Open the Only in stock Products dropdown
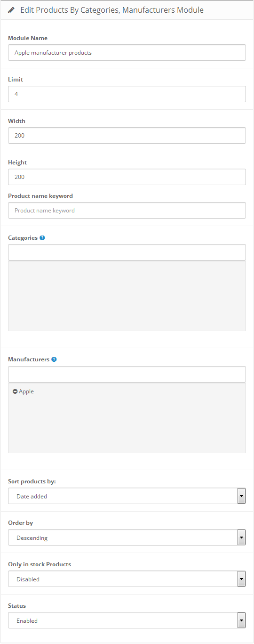Viewport: 254px width, 644px height. pos(127,579)
